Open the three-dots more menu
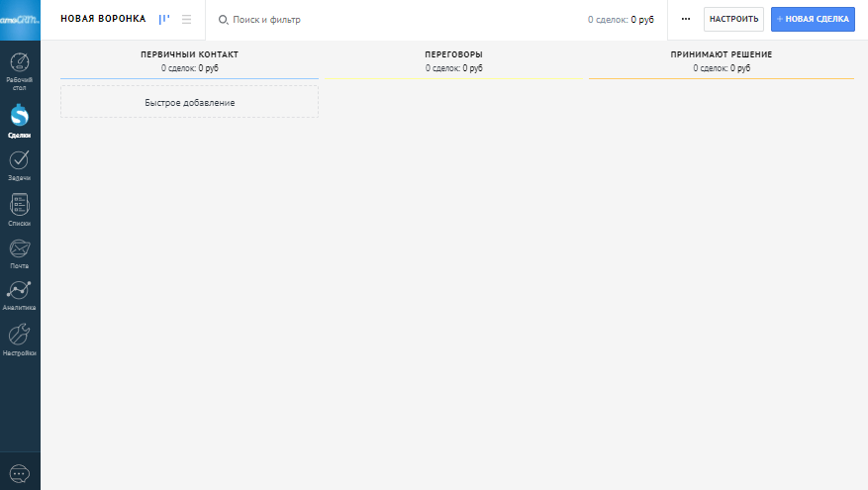Viewport: 868px width, 490px height. point(686,19)
